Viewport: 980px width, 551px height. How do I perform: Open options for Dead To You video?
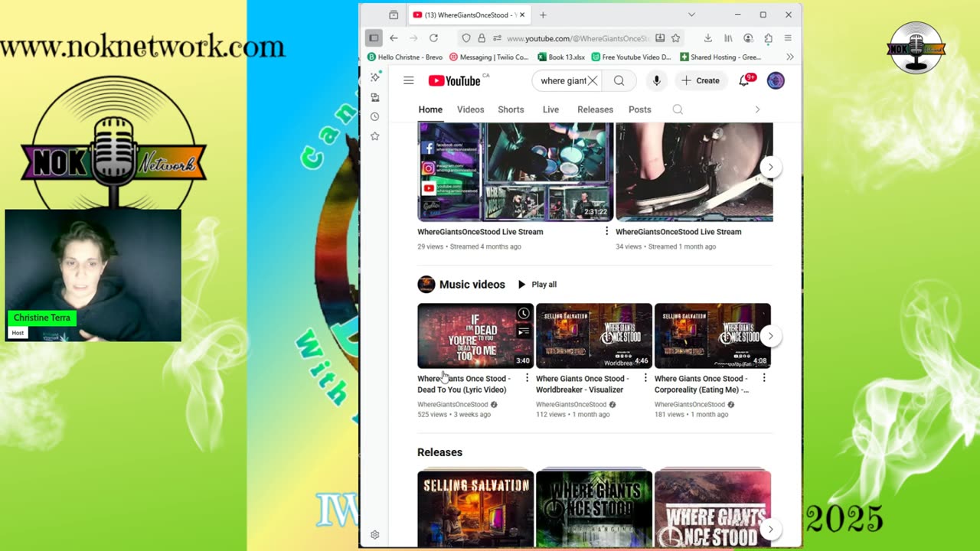pos(527,378)
